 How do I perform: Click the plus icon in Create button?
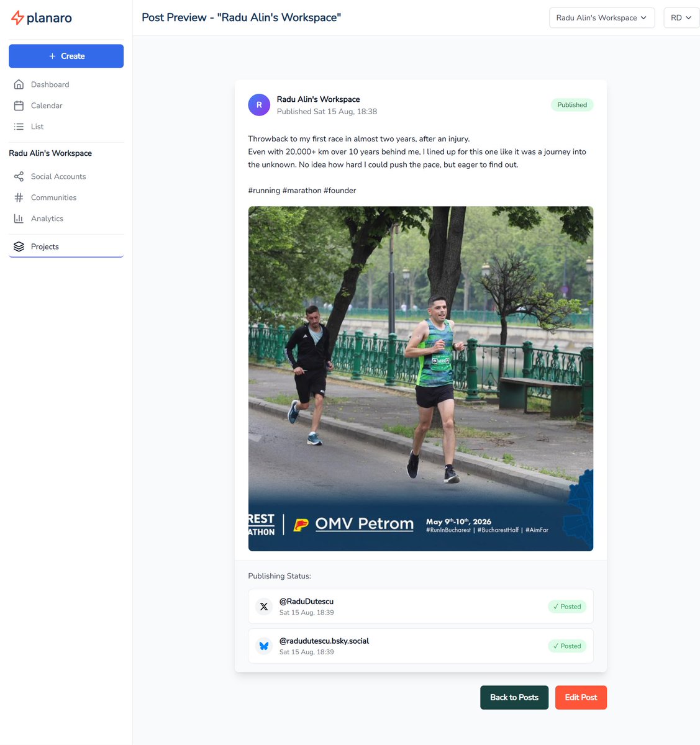[52, 56]
